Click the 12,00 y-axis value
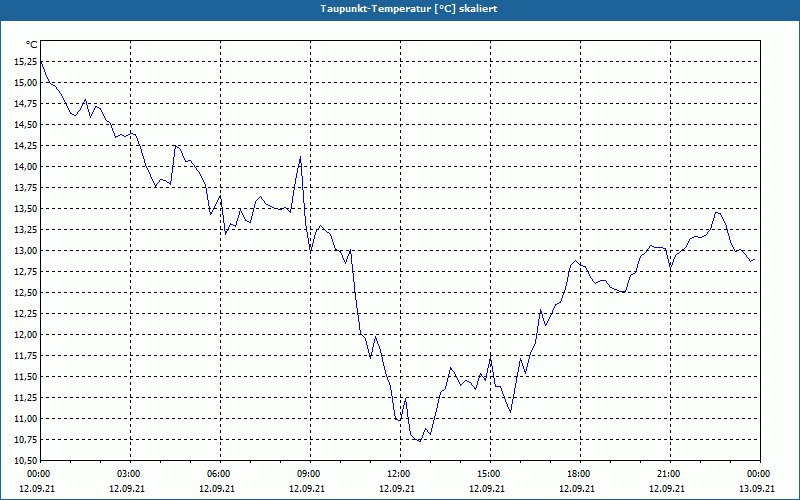Screen dimensions: 800x500 [26, 335]
